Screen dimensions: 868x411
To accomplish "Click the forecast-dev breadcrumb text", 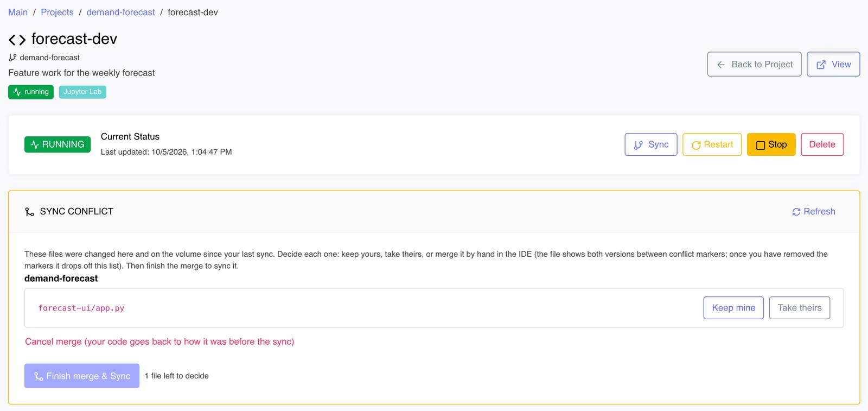I will [x=193, y=12].
